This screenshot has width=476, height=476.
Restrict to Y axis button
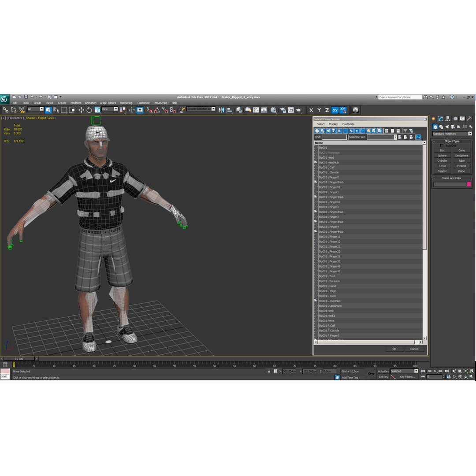tap(319, 110)
